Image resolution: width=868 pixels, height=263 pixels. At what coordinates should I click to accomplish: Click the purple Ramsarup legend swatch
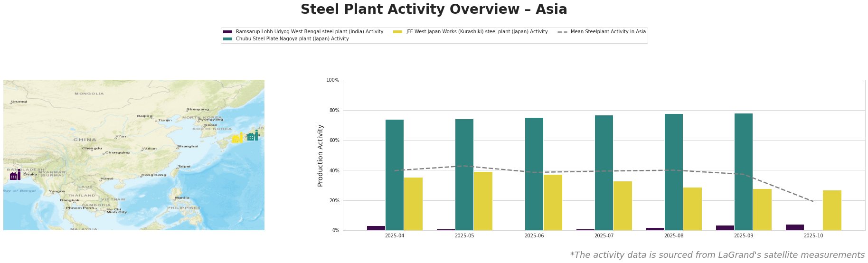point(227,32)
